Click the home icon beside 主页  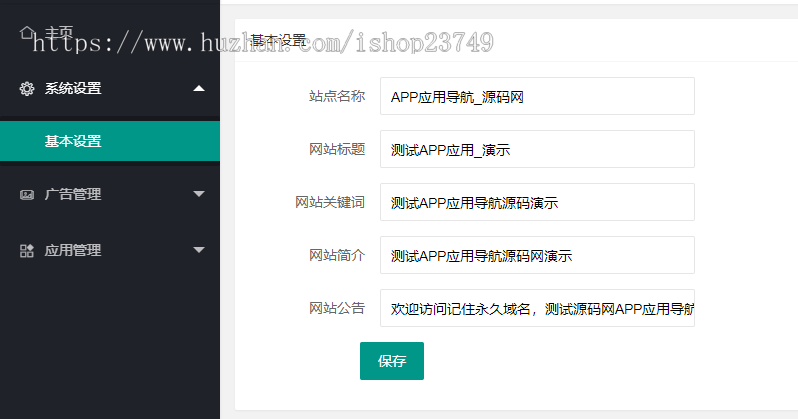click(x=26, y=33)
